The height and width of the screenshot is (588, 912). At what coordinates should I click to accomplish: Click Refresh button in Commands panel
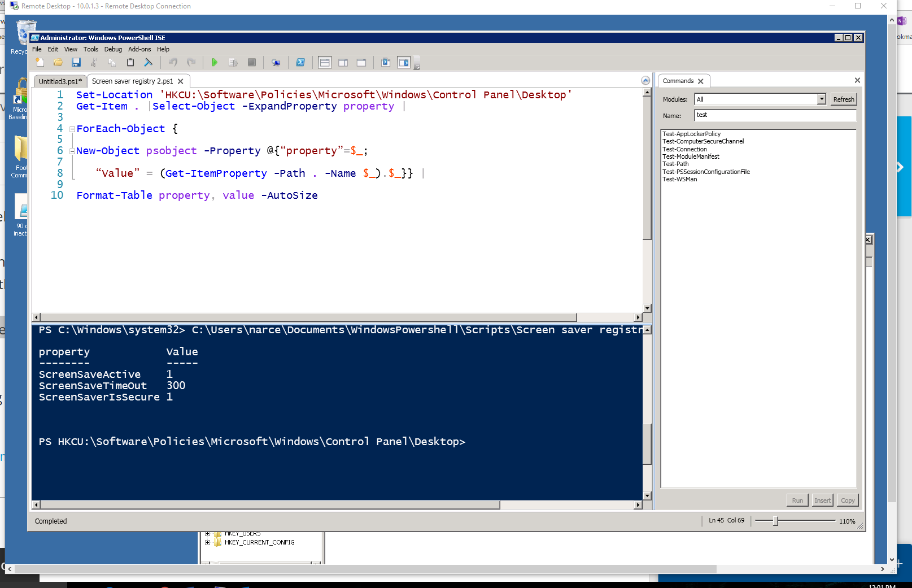pos(844,99)
